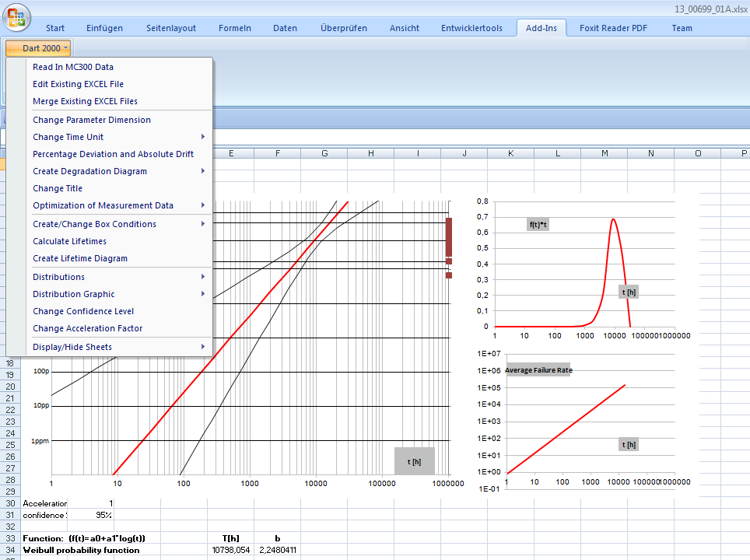Select the Seitenlayout tab
The image size is (750, 560).
[170, 28]
